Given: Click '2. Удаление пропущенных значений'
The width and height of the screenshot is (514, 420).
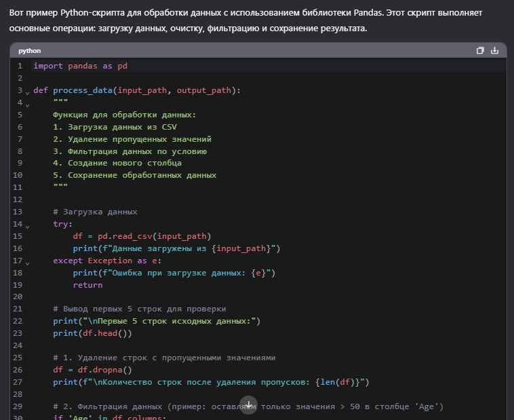Looking at the screenshot, I should point(132,139).
